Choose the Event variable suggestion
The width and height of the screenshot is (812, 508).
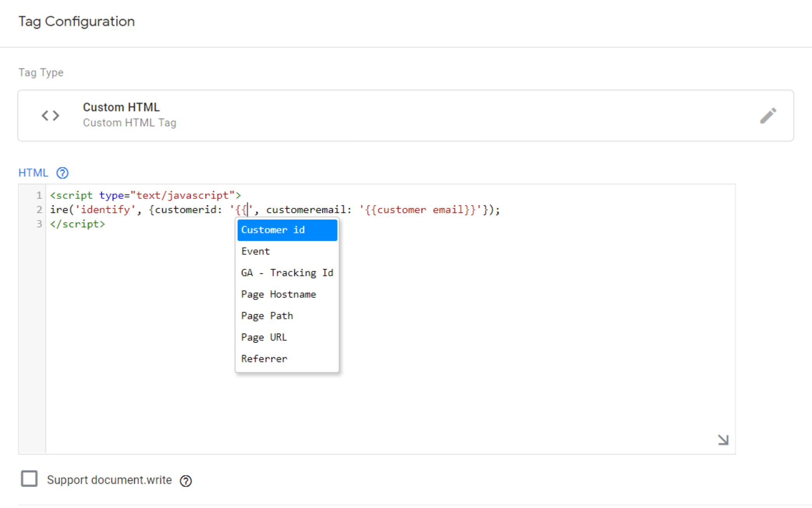(x=287, y=251)
